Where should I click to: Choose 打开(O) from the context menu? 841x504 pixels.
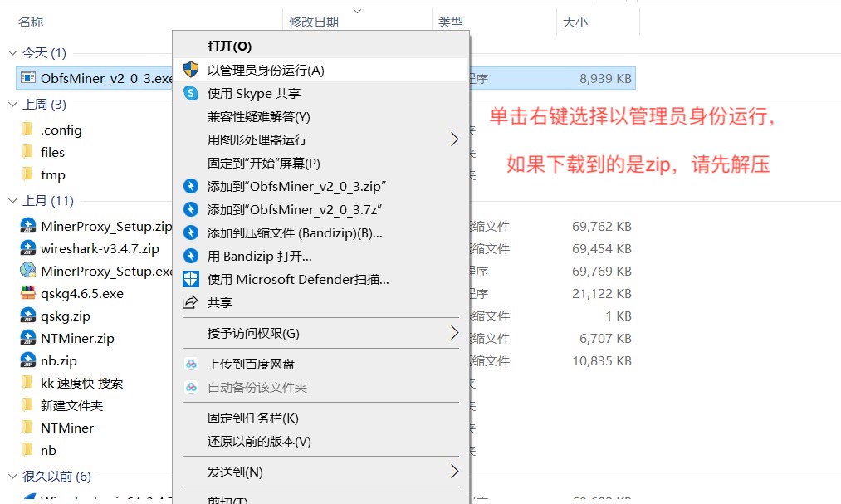(229, 46)
